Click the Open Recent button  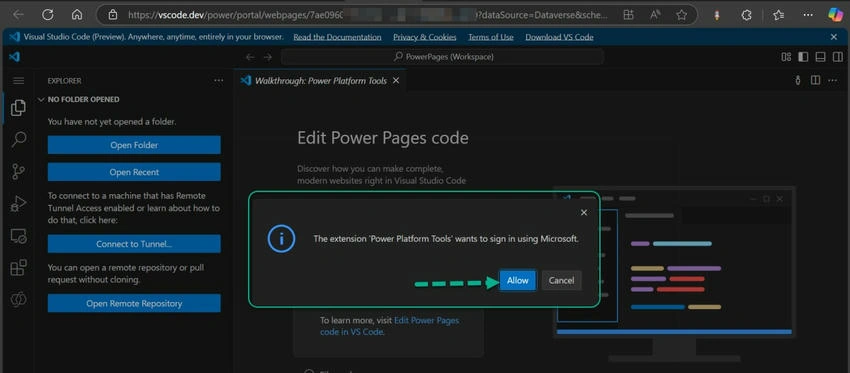point(134,172)
